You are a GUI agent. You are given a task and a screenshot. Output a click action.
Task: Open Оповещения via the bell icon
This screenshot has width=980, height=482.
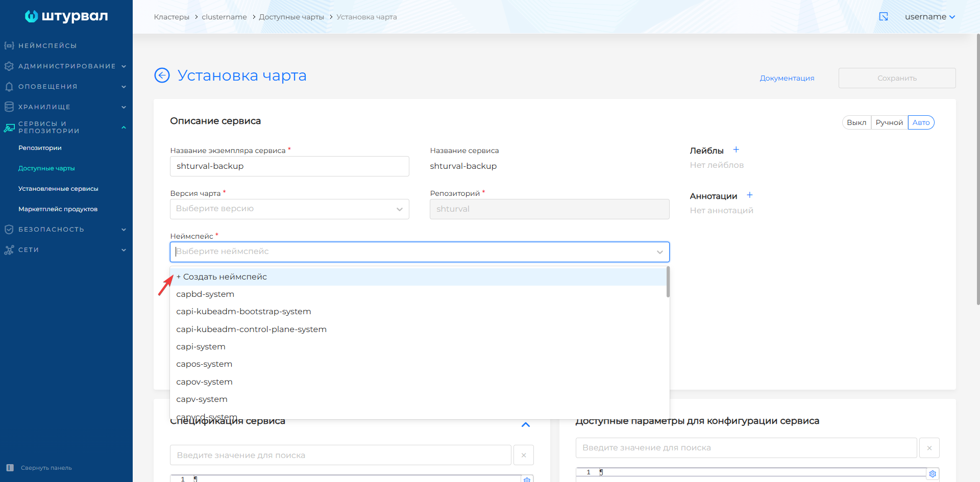[x=8, y=86]
